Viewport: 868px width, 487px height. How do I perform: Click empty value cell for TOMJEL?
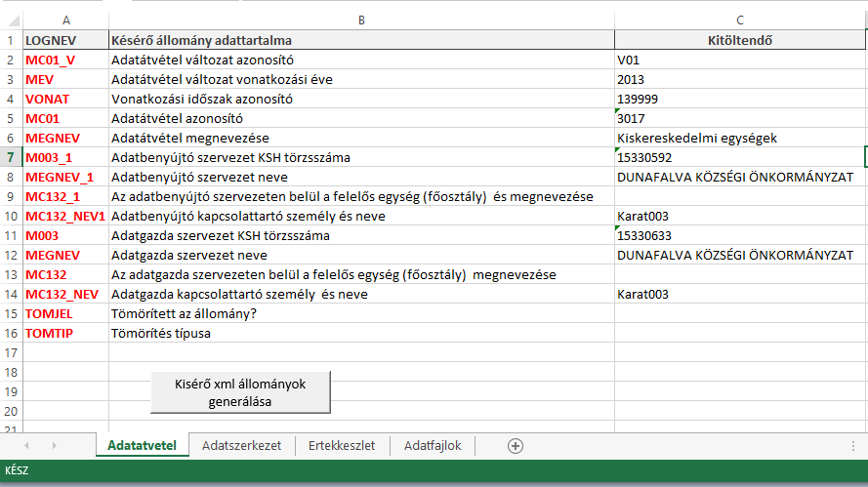pyautogui.click(x=739, y=314)
